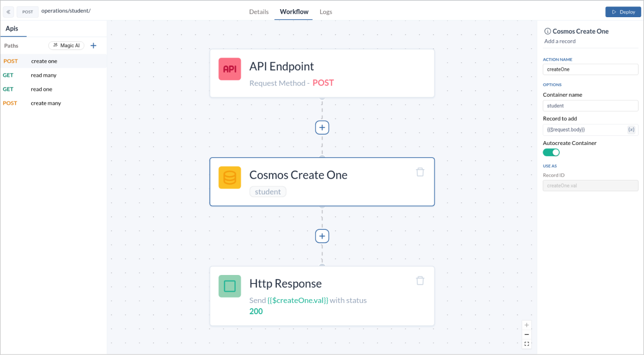The image size is (644, 355).
Task: Select the GET read many path
Action: coord(53,75)
